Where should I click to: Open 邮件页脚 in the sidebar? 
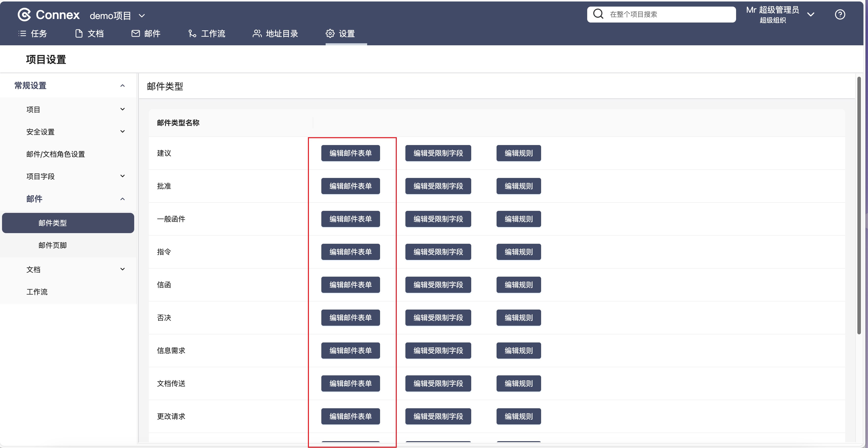click(53, 245)
